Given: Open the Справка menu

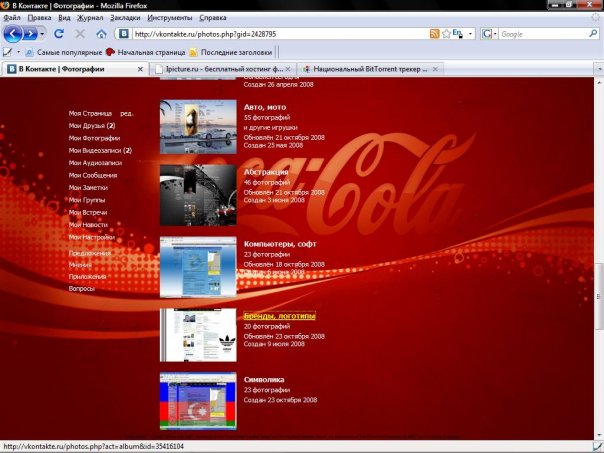Looking at the screenshot, I should pyautogui.click(x=213, y=18).
